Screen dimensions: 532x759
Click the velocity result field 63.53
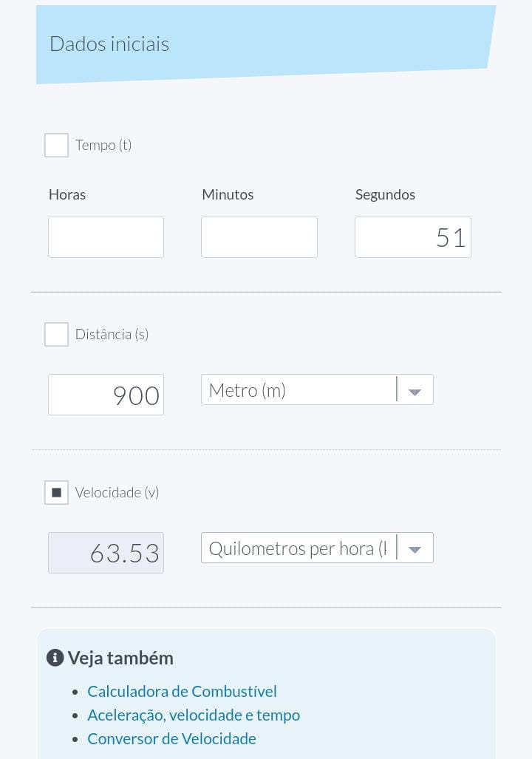coord(106,553)
